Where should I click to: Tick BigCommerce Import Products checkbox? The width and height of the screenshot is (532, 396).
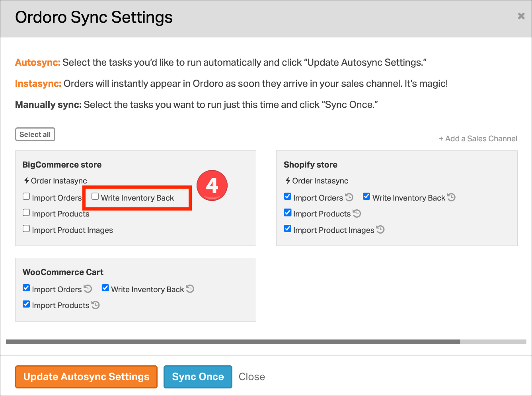(26, 213)
